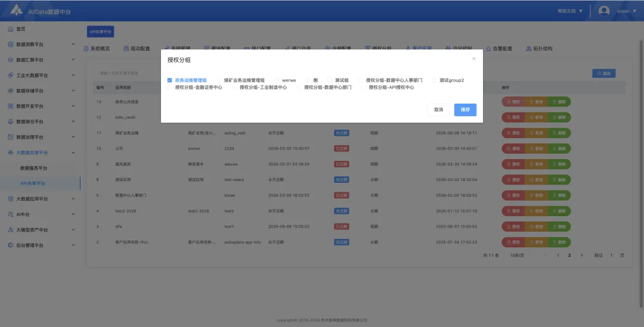Focus the 前往 page jump input
Viewport: 644px width, 327px height.
pyautogui.click(x=611, y=255)
